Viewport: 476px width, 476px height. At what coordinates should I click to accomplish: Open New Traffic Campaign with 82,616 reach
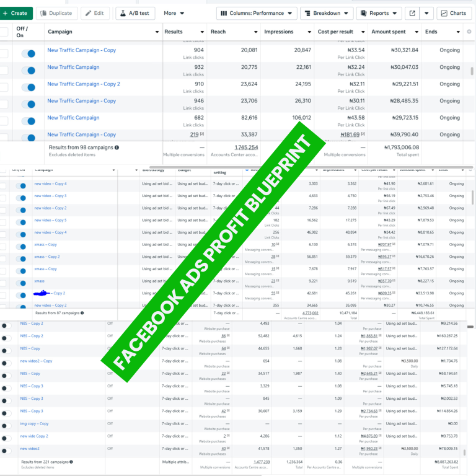pyautogui.click(x=73, y=118)
